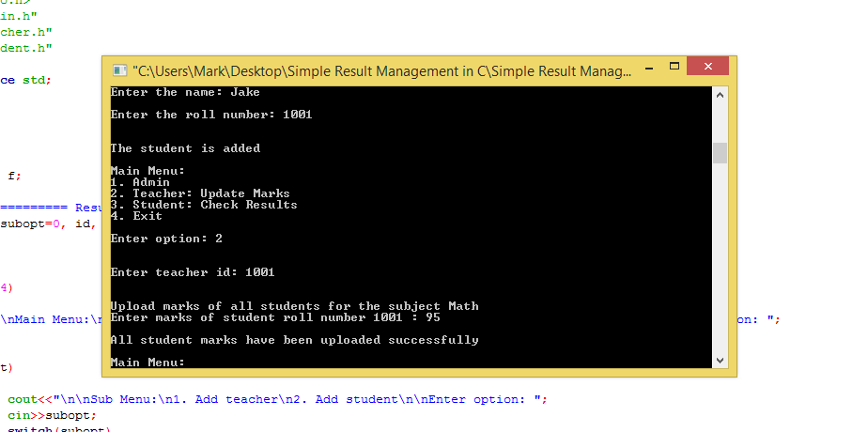Click "2. Teacher: Update Marks" menu line
The image size is (868, 432).
[x=200, y=193]
